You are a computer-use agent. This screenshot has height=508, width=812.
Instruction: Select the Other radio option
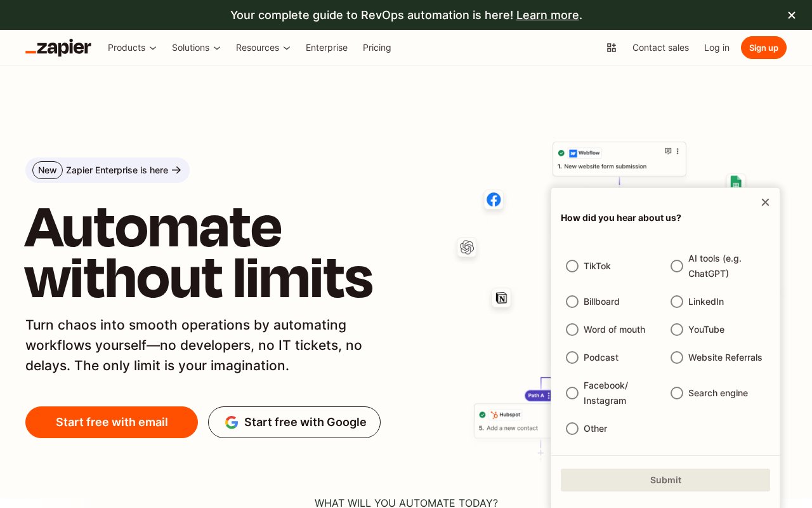click(572, 429)
